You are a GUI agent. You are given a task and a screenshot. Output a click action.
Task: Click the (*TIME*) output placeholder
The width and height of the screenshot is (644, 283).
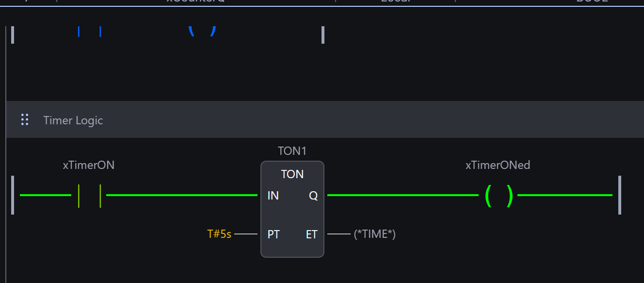tap(374, 234)
